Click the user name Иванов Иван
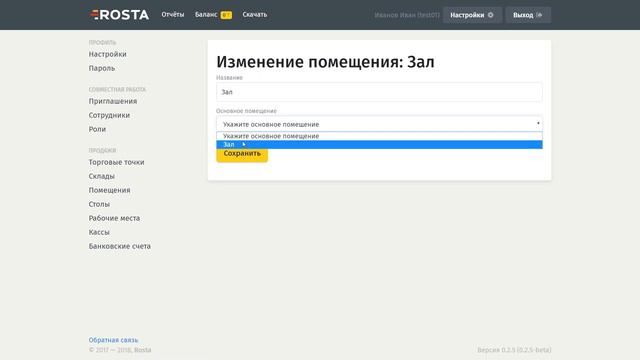This screenshot has height=360, width=640. click(x=407, y=15)
